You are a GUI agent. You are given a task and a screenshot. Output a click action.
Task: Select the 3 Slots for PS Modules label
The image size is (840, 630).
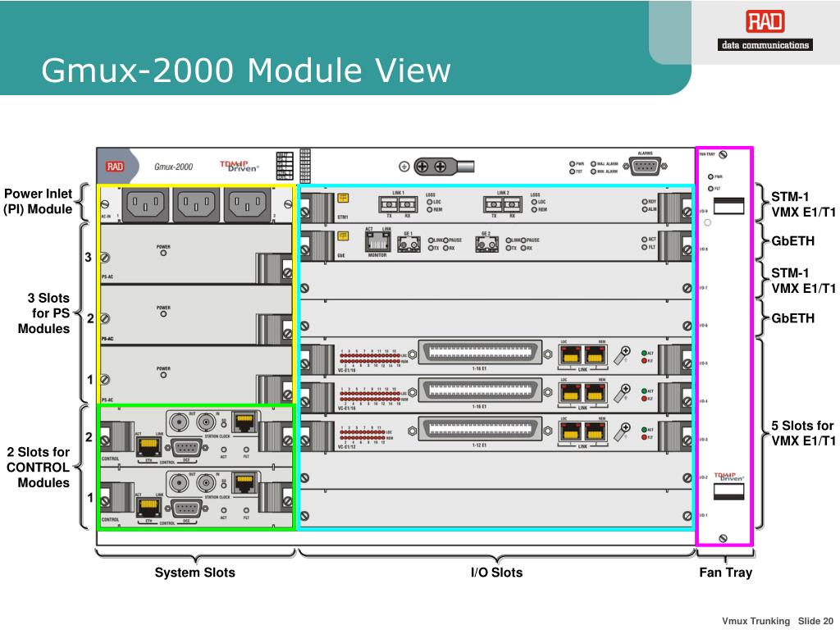(44, 313)
